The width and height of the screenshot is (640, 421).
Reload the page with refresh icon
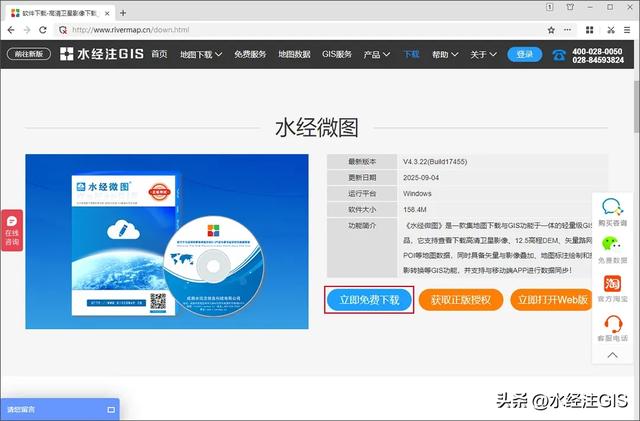pos(42,30)
